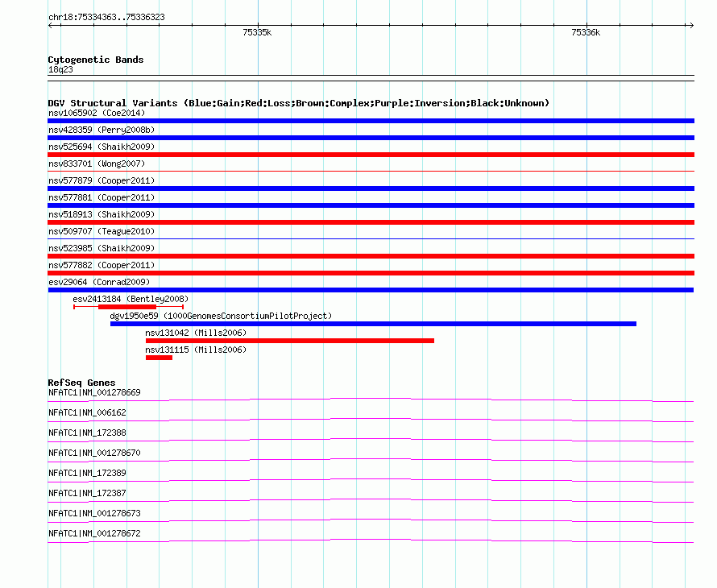
Task: Click the chr18:75334363..75336323 coordinate label
Action: point(106,18)
